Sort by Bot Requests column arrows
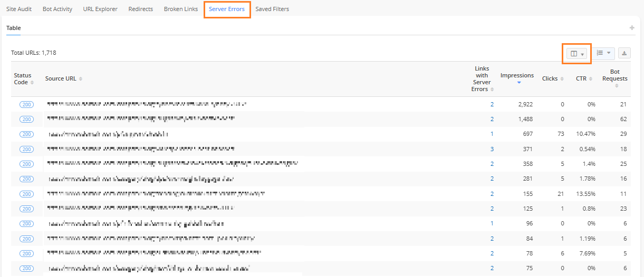This screenshot has width=644, height=277. pos(617,85)
